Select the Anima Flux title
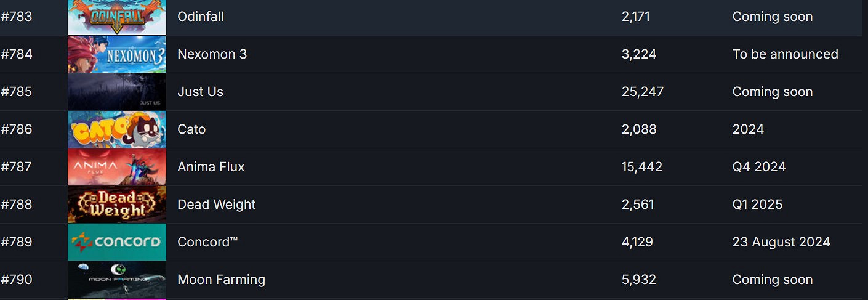Image resolution: width=868 pixels, height=300 pixels. (211, 167)
